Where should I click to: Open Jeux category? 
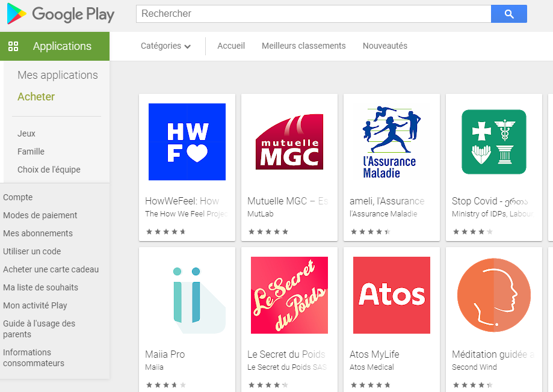click(x=26, y=133)
